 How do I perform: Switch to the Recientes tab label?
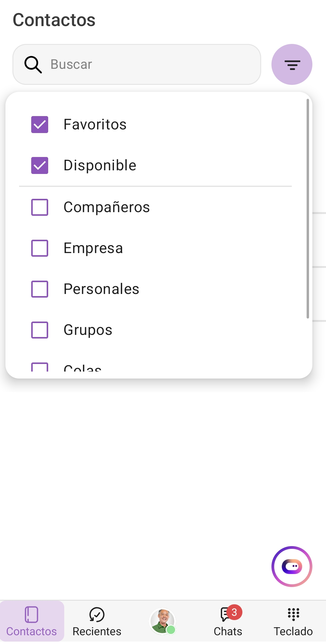point(97,632)
